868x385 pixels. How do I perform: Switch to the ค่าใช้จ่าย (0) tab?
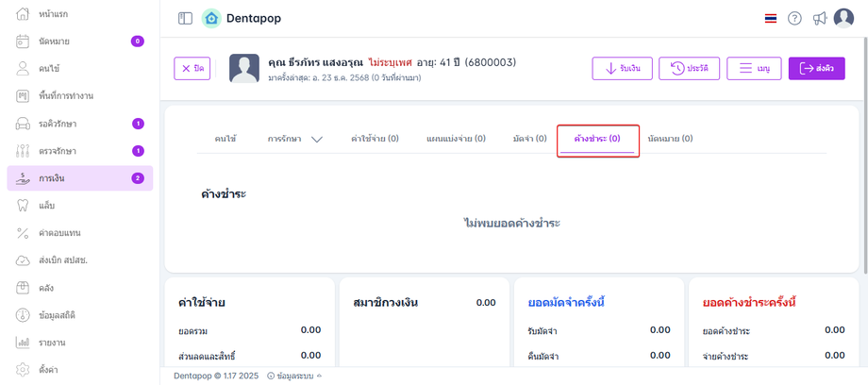pyautogui.click(x=375, y=139)
